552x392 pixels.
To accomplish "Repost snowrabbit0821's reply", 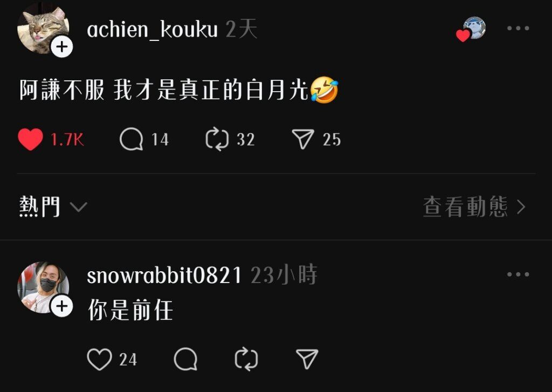I will [x=246, y=359].
